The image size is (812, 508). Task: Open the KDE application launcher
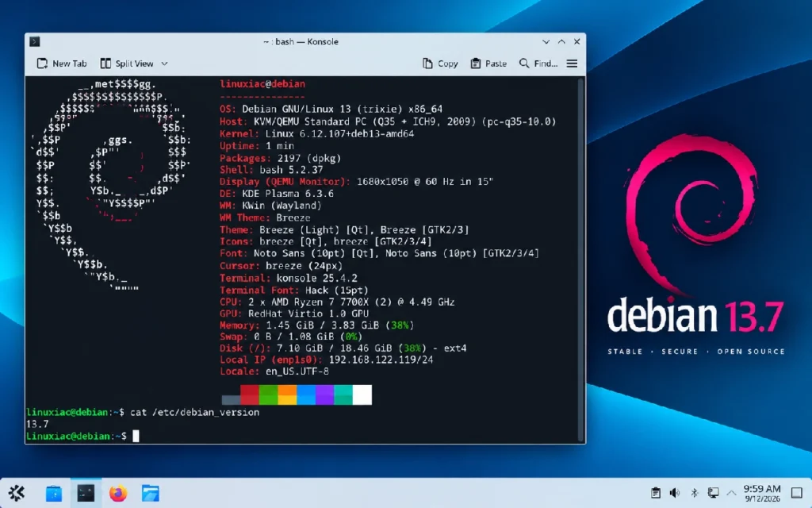(x=17, y=493)
